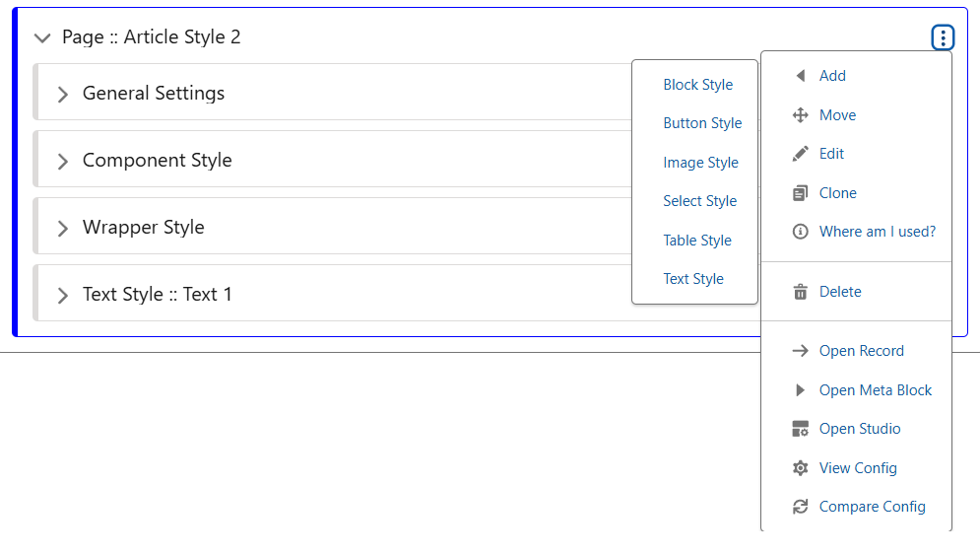Expand the General Settings section
980x554 pixels.
pyautogui.click(x=63, y=95)
